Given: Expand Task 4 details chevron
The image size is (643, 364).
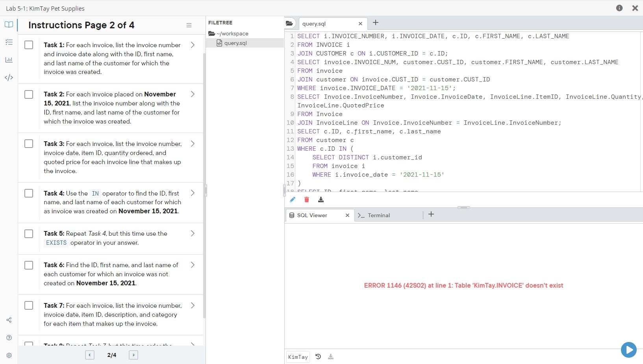Looking at the screenshot, I should pos(193,193).
